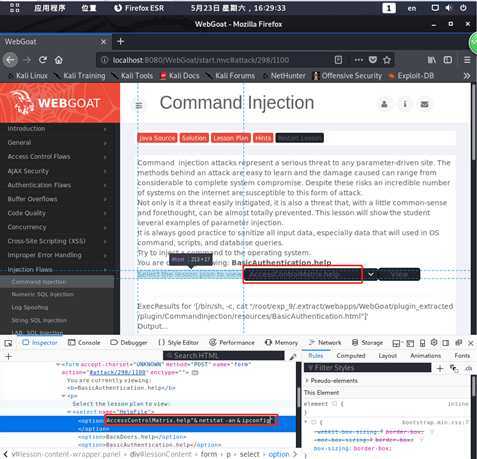Toggle responsive design mode icon
This screenshot has width=477, height=459.
(x=422, y=343)
